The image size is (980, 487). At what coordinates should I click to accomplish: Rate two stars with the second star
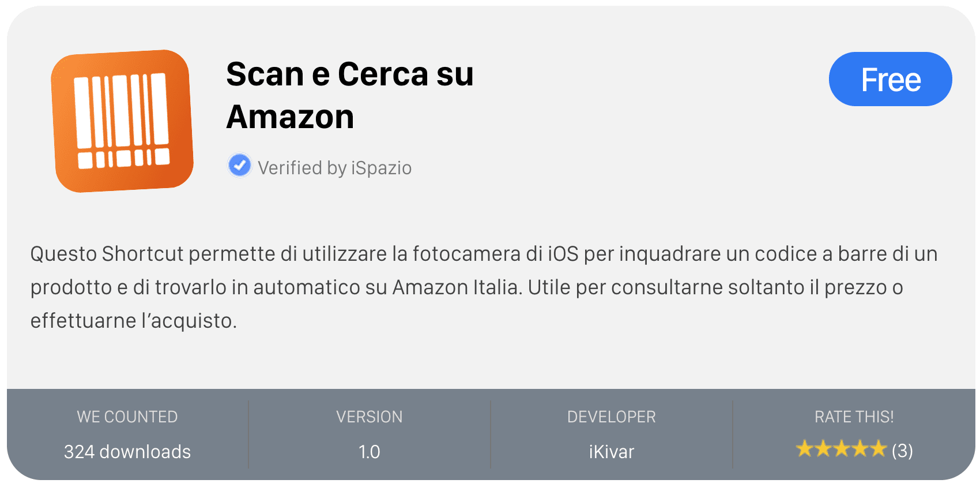click(823, 449)
